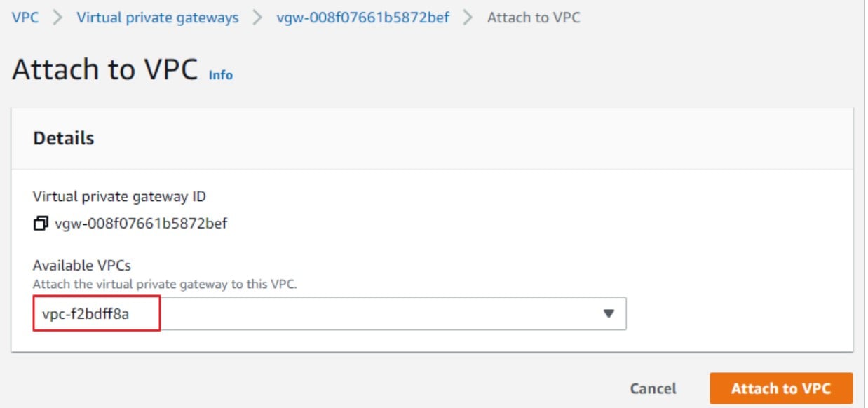Click the Details section header

click(x=64, y=138)
